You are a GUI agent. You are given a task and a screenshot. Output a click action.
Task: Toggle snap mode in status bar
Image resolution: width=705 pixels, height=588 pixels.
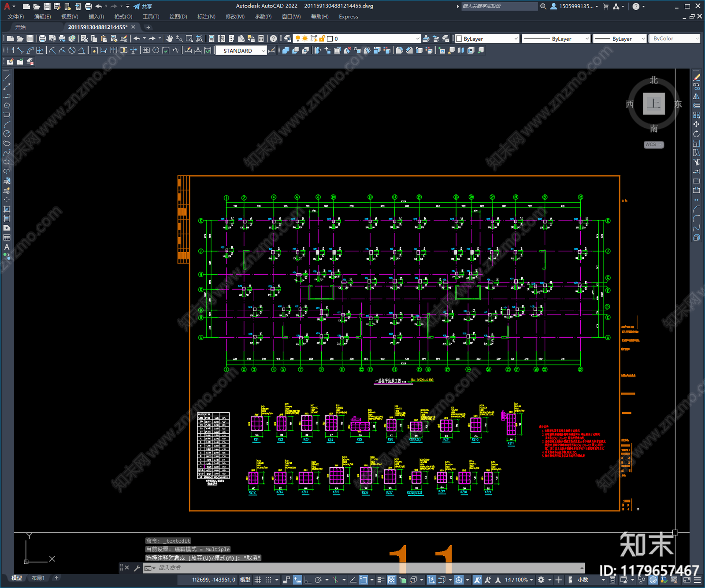click(268, 580)
